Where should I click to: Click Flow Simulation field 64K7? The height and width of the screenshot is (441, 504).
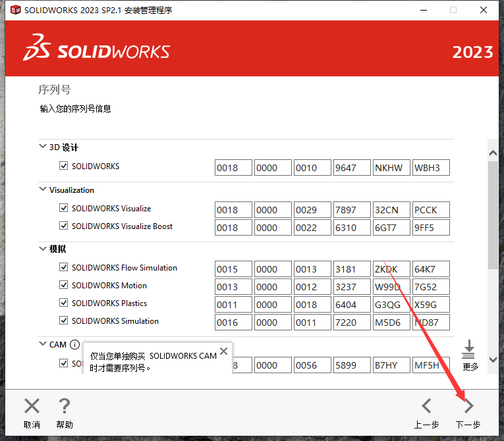pos(431,269)
